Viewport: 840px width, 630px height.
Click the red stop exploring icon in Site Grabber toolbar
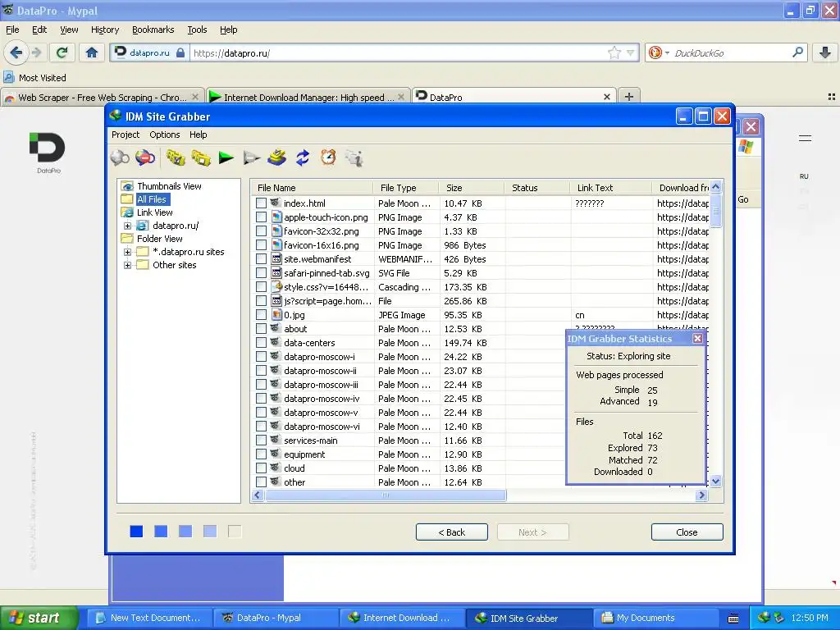[x=145, y=158]
